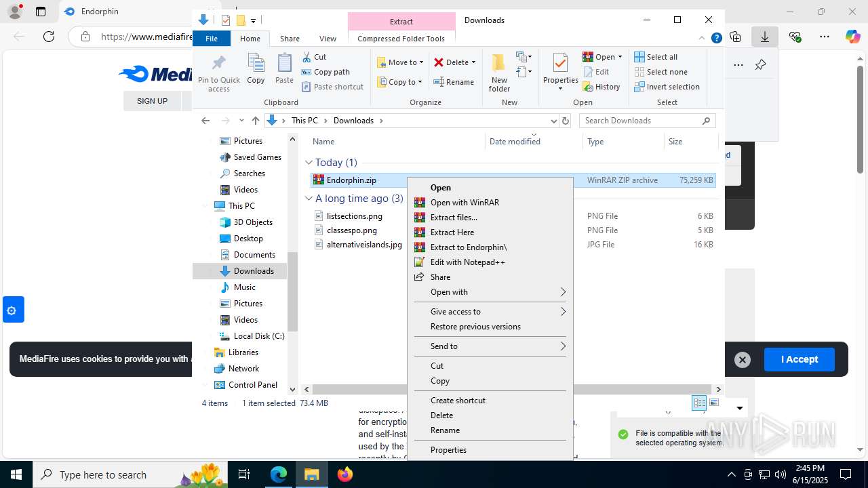Click Type here to search box

point(130,474)
